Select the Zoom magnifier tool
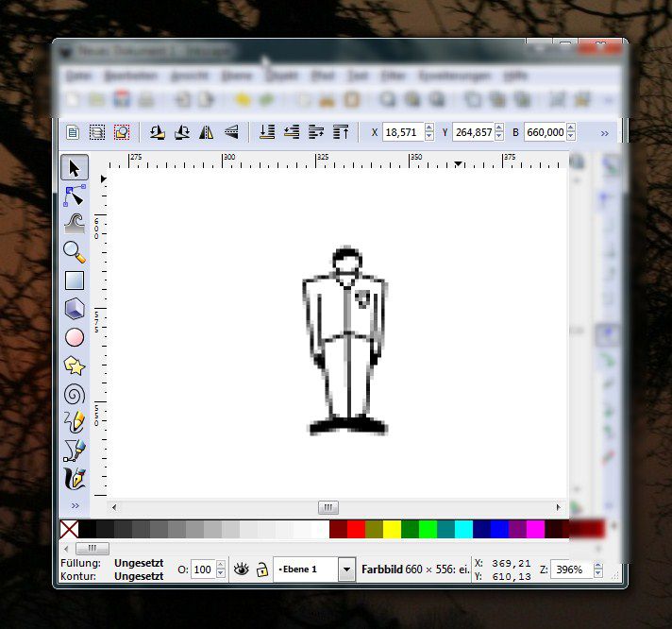This screenshot has width=672, height=629. coord(75,252)
